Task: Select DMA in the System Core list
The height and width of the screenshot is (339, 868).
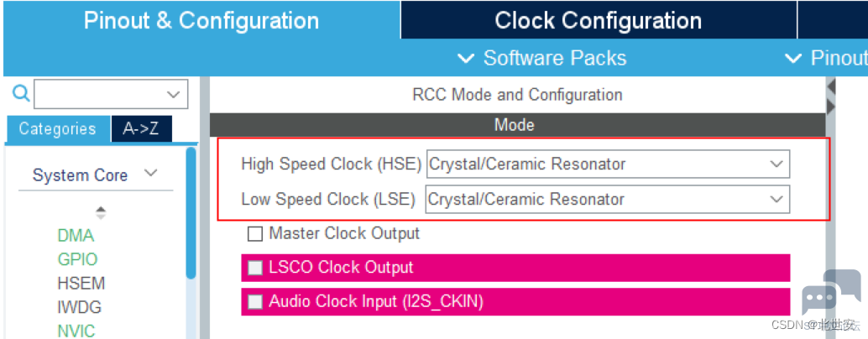Action: [x=76, y=236]
